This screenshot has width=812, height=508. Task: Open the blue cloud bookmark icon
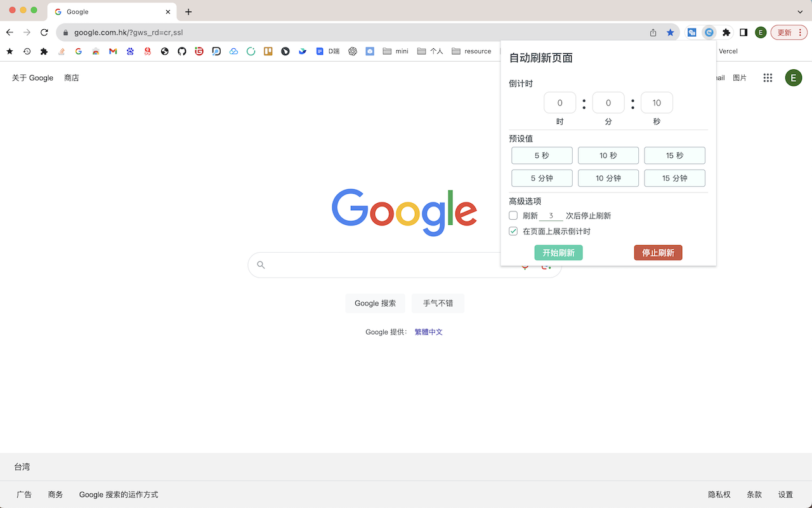233,51
